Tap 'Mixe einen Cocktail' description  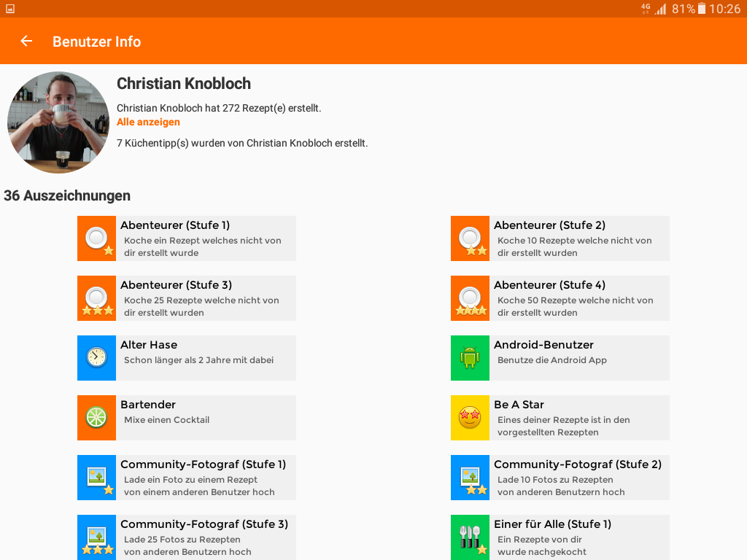(x=167, y=420)
